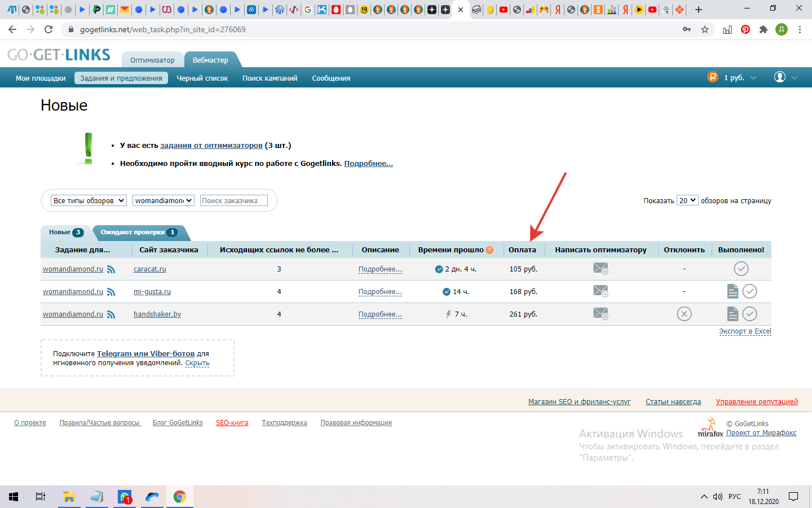Reload the current page

point(48,29)
